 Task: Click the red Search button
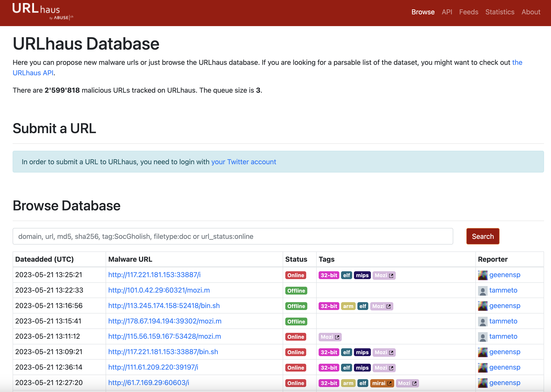pos(483,236)
